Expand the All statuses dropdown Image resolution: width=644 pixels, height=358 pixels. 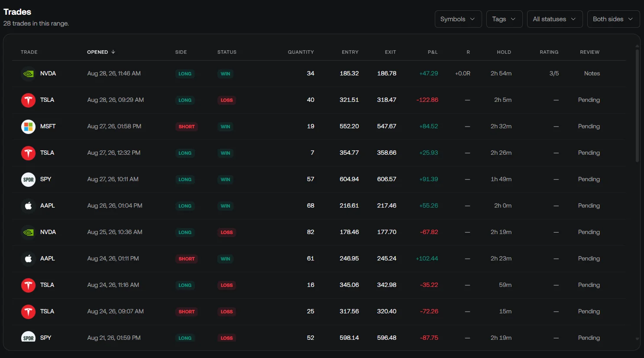click(555, 19)
